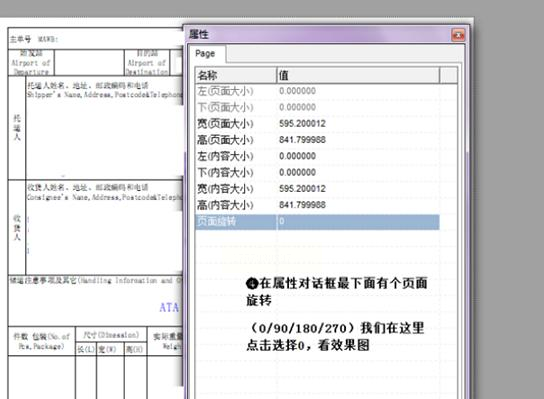This screenshot has height=399, width=544.
Task: Click the 841.799988 page height value
Action: pyautogui.click(x=302, y=140)
